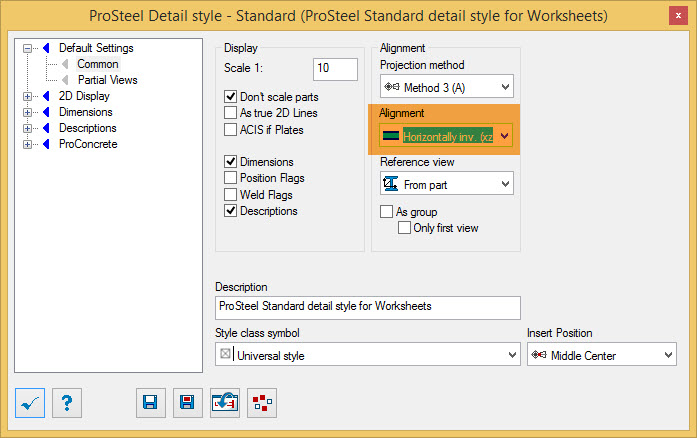Open the Insert Position dropdown
Viewport: 697px width, 438px height.
[x=602, y=354]
